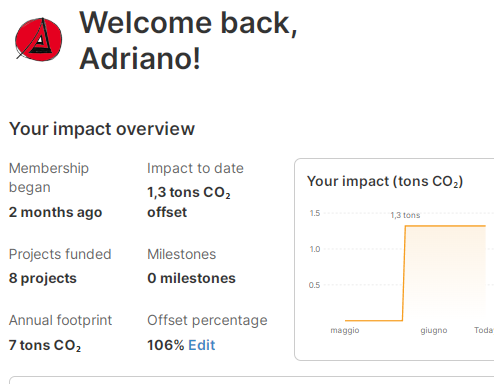
Task: Click the 1,3 tons data label on chart
Action: pyautogui.click(x=405, y=215)
